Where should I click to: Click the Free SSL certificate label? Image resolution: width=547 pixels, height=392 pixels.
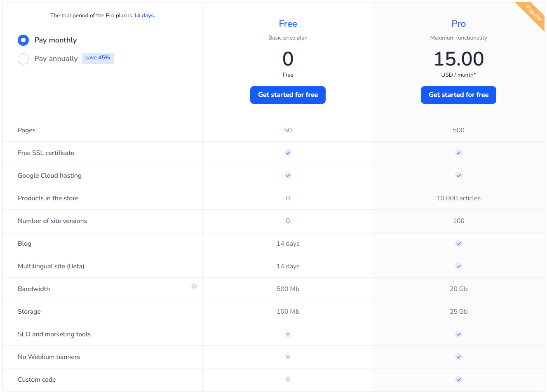[46, 153]
